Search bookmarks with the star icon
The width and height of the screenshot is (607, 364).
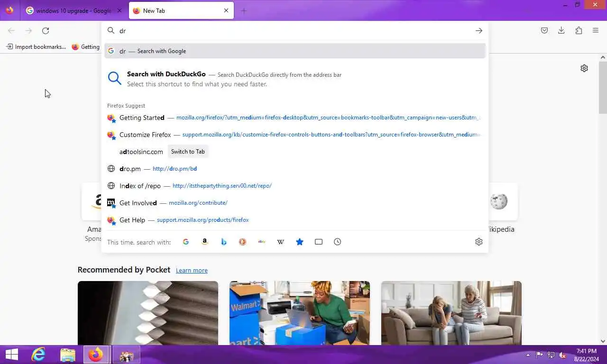[x=300, y=242]
